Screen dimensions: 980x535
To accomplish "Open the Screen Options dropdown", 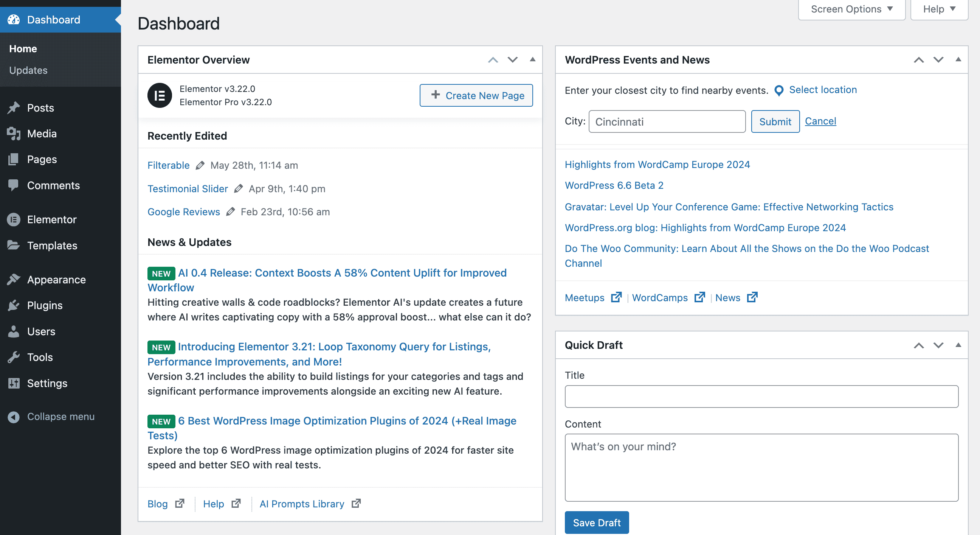I will [851, 9].
